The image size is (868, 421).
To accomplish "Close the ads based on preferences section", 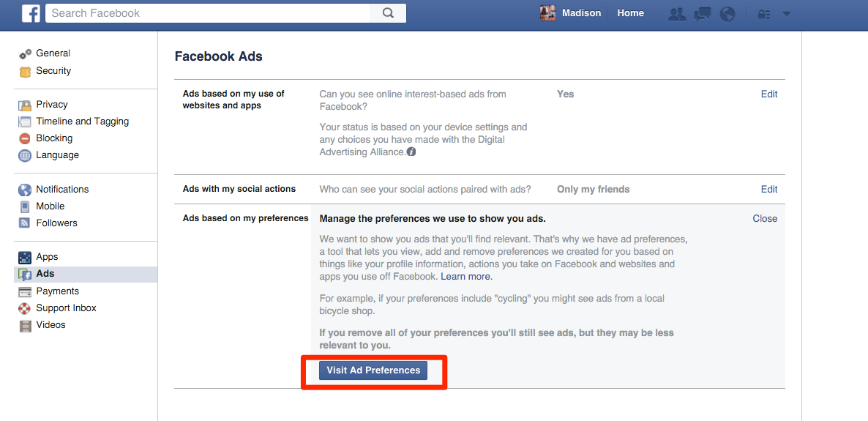I will click(x=765, y=219).
